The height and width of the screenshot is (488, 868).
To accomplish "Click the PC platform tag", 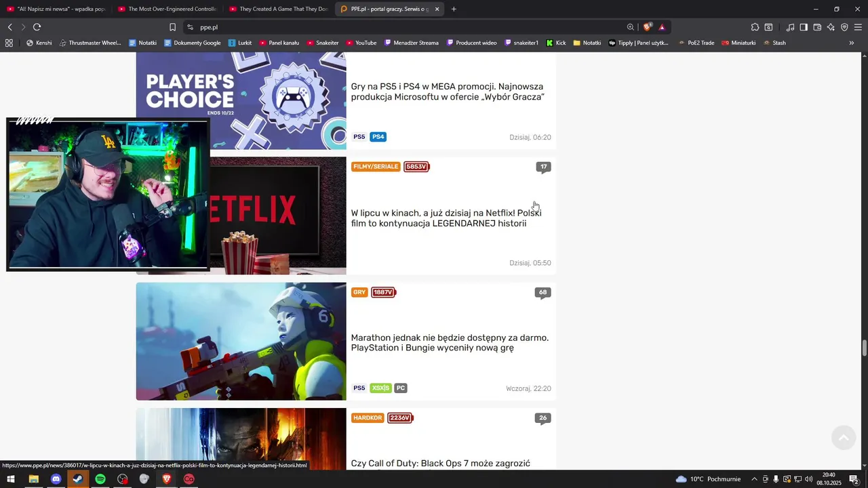I will click(401, 388).
